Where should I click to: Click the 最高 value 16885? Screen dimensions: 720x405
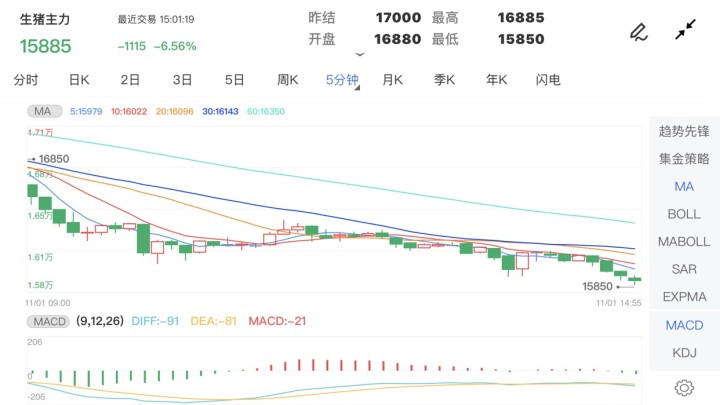(521, 17)
